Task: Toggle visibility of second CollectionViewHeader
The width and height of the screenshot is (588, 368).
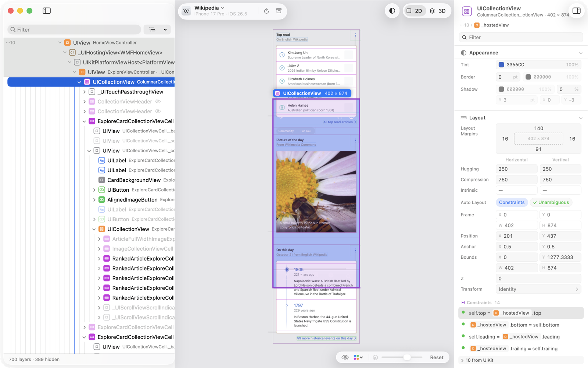Action: coord(158,111)
